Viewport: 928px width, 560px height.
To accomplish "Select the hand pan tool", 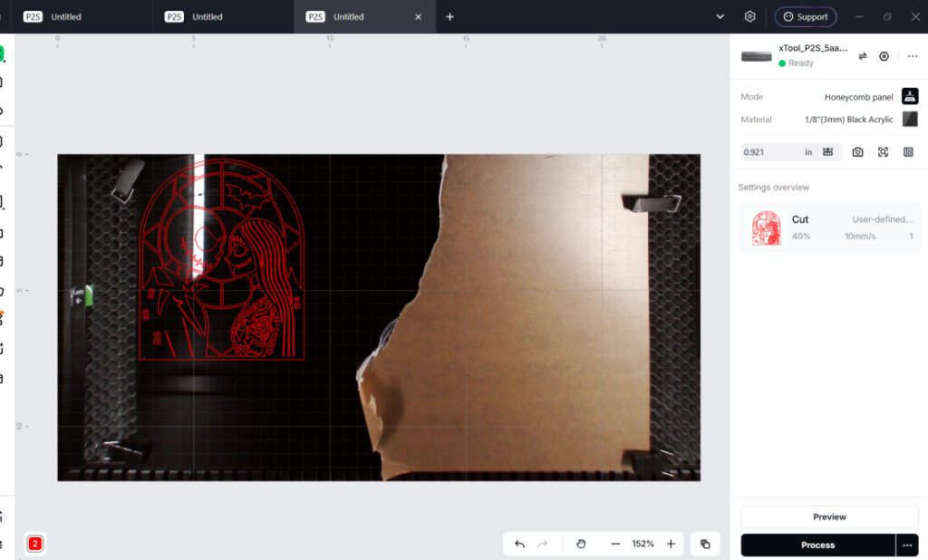I will 581,544.
